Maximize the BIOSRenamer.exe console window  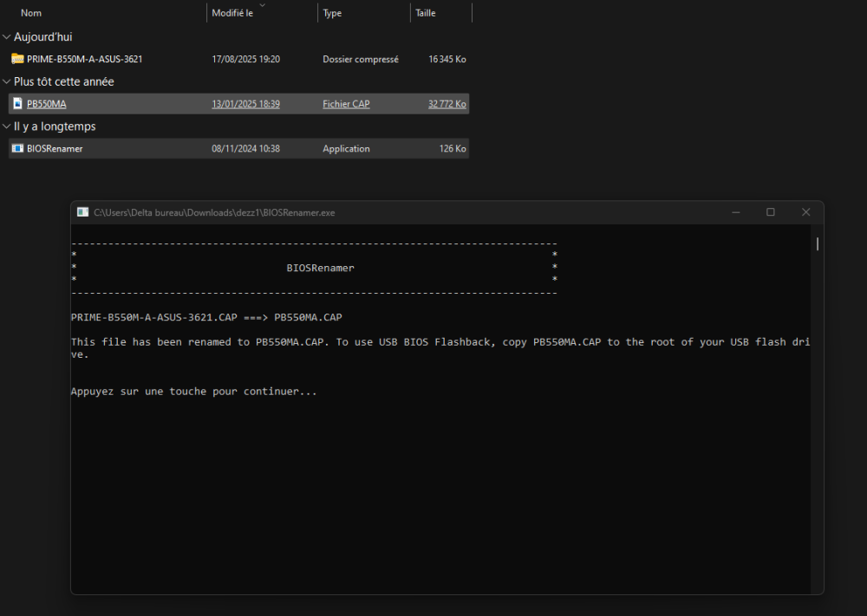pos(770,212)
